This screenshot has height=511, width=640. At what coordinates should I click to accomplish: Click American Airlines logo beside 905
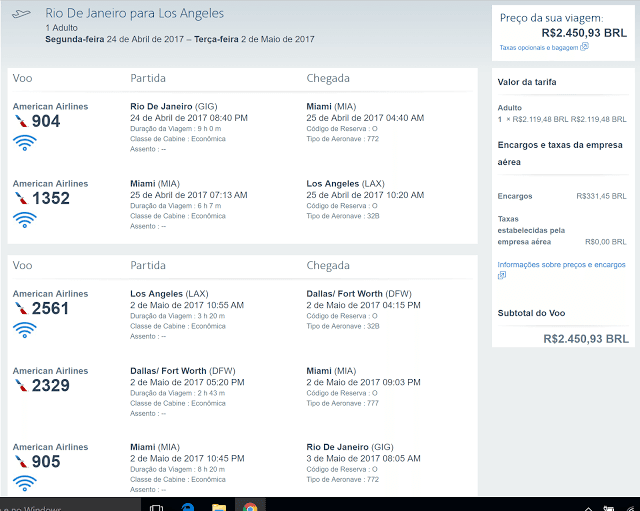click(x=21, y=462)
